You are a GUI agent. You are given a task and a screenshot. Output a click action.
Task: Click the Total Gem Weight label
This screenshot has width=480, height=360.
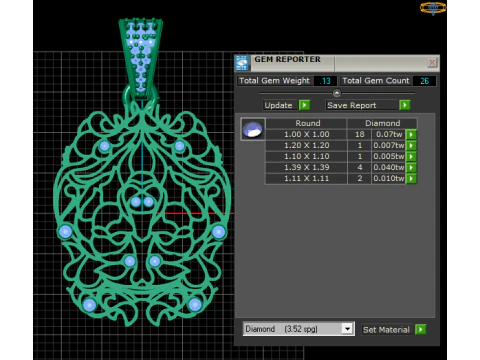[x=274, y=81]
